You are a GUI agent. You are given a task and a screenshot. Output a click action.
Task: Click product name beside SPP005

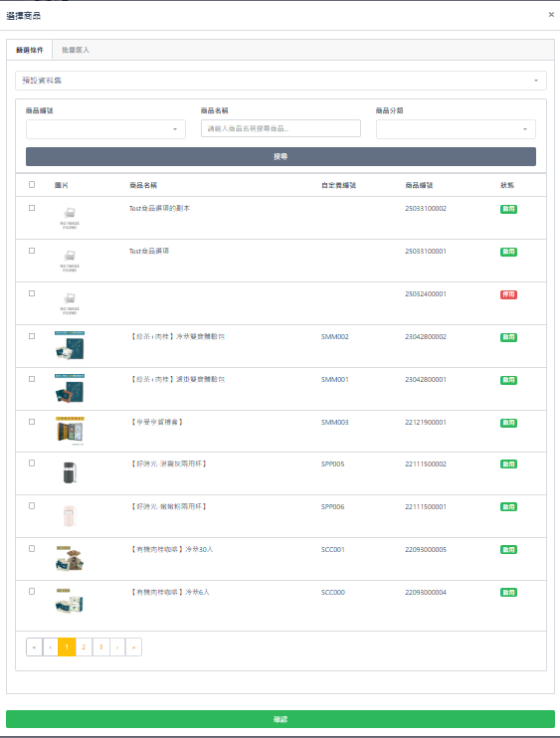[x=168, y=464]
